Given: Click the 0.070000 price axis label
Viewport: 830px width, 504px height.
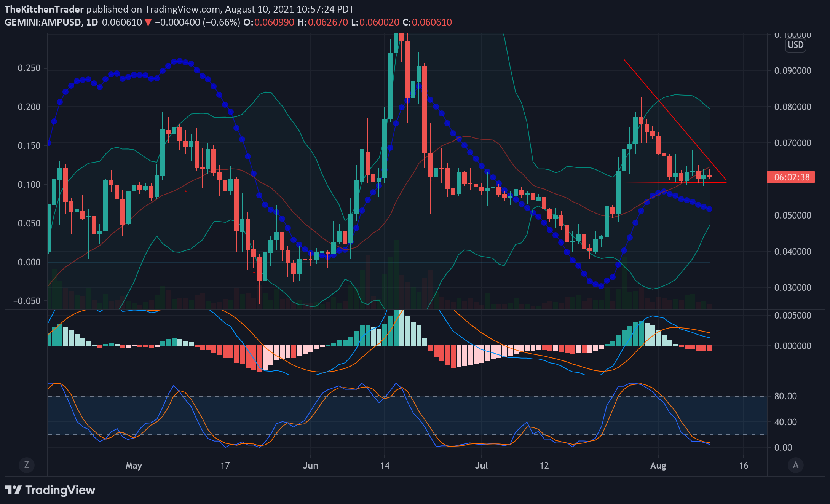Looking at the screenshot, I should 793,143.
